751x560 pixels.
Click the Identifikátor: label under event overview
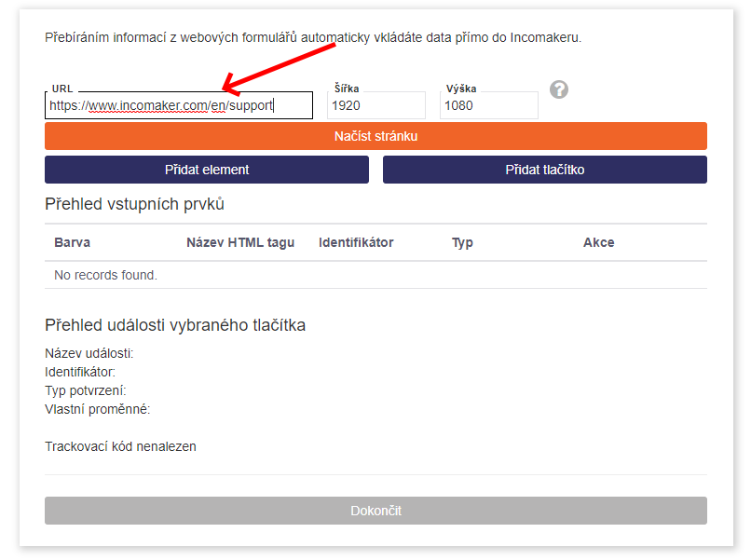pos(80,372)
